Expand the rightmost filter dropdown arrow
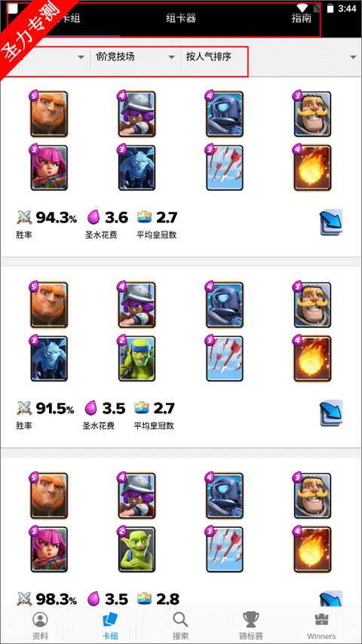Screen dimensions: 362x644 [x=353, y=57]
